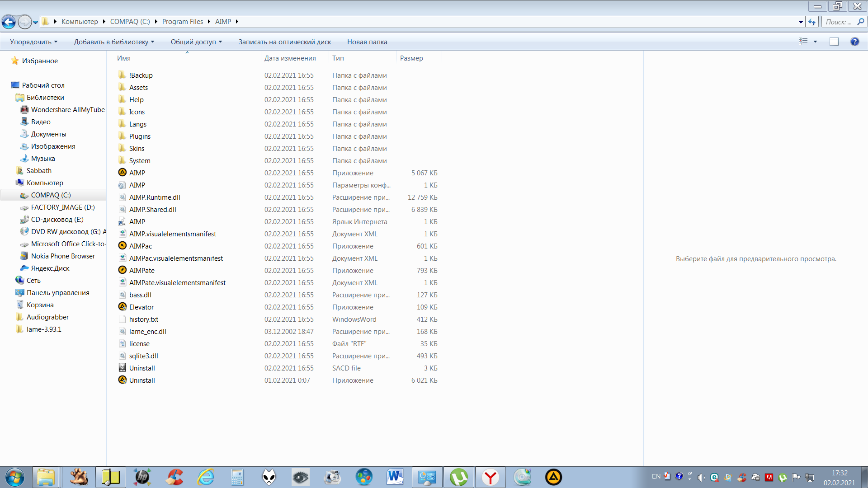Screen dimensions: 868x488
Task: Sort by the Тип column header
Action: (338, 58)
